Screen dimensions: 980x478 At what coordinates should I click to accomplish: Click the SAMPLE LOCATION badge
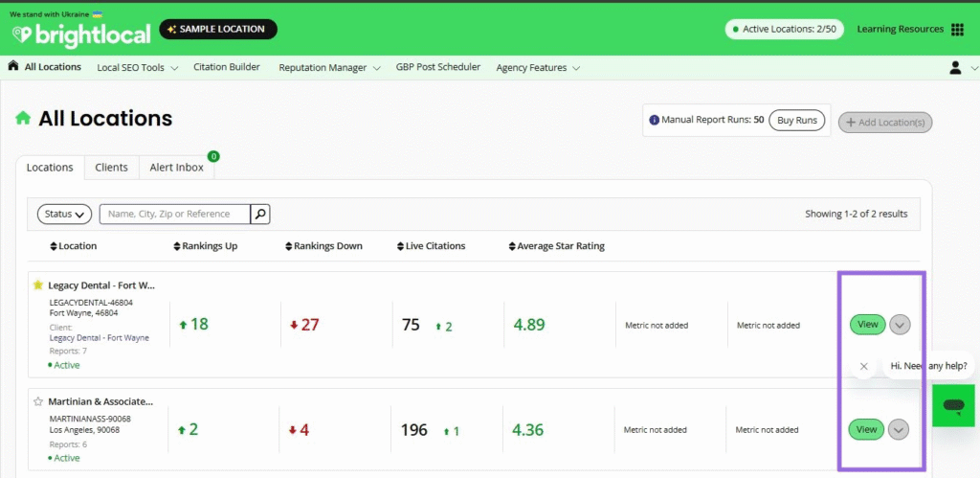(x=218, y=30)
